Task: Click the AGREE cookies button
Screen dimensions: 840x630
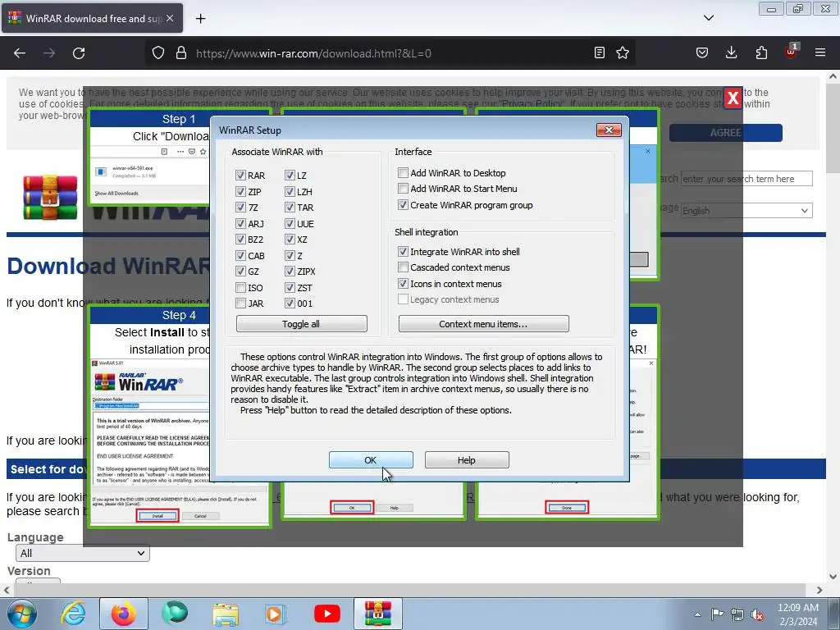Action: click(x=725, y=133)
